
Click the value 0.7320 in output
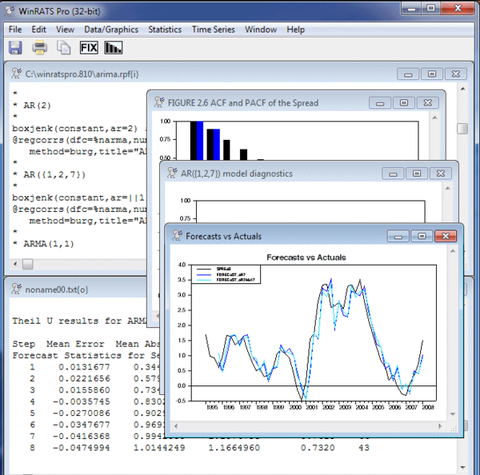click(x=318, y=448)
